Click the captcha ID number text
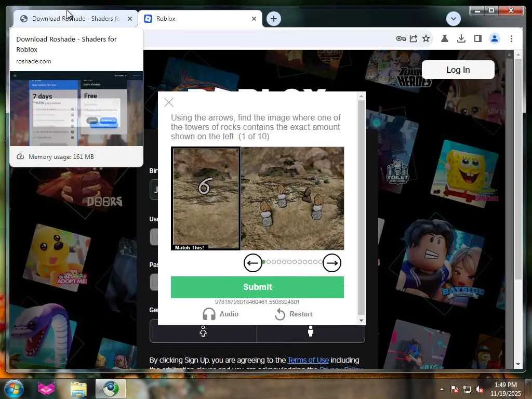 click(x=257, y=302)
